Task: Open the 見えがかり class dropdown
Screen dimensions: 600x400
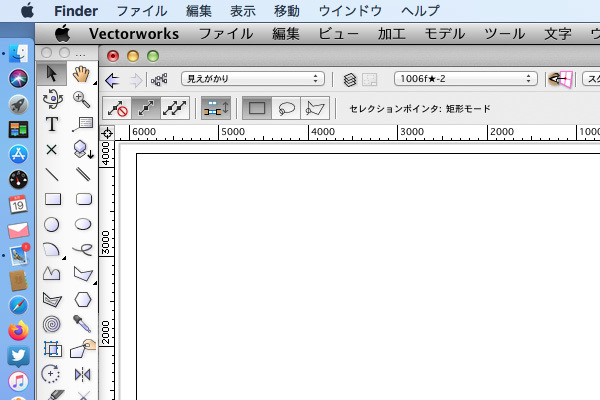Action: point(253,79)
